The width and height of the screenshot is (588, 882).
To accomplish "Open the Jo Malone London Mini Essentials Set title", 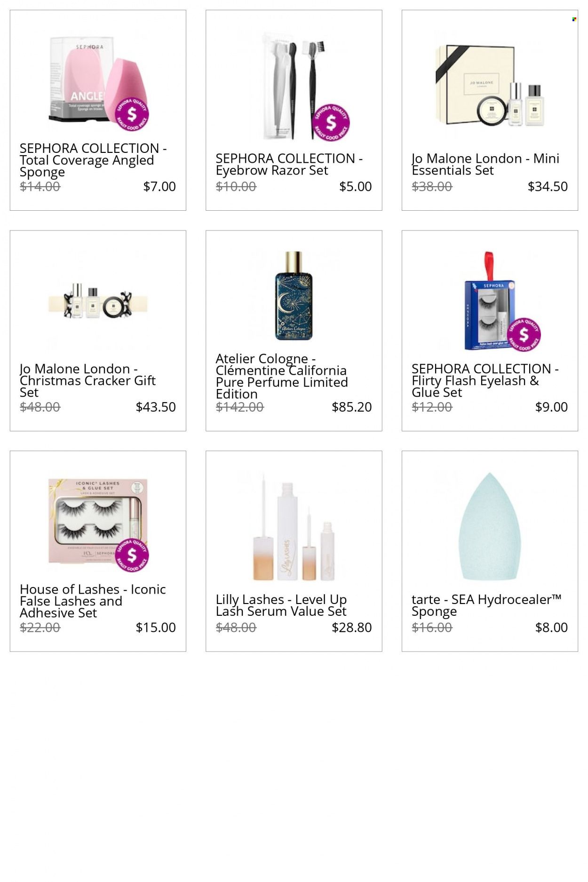I will [485, 164].
